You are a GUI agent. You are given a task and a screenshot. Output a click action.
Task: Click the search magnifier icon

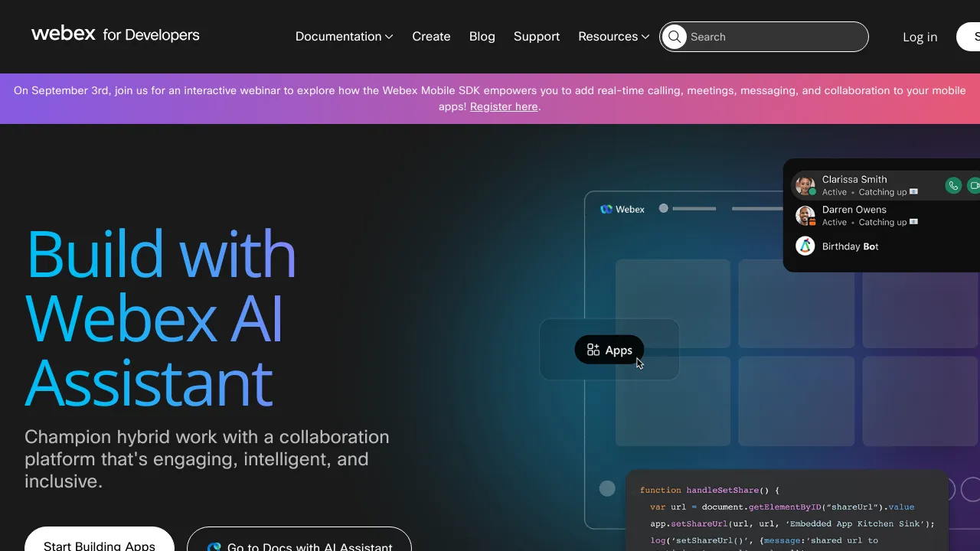coord(675,37)
